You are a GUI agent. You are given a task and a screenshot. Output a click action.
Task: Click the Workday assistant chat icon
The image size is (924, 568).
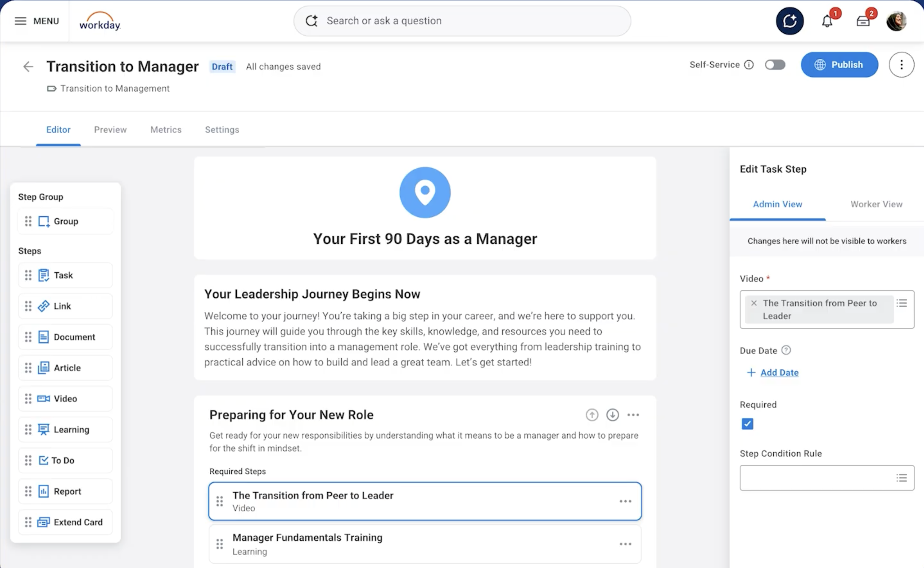tap(790, 21)
